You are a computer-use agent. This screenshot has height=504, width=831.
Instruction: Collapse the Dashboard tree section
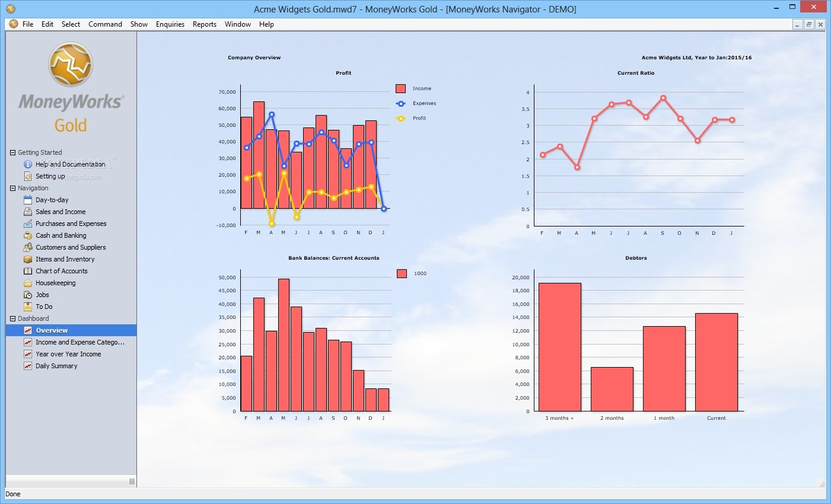click(12, 318)
